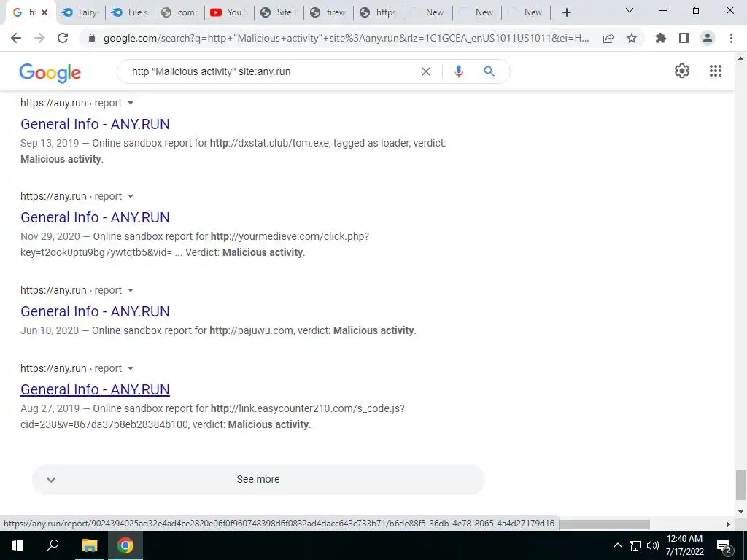Open Google quick settings gear
Viewport: 747px width, 560px height.
click(x=682, y=71)
